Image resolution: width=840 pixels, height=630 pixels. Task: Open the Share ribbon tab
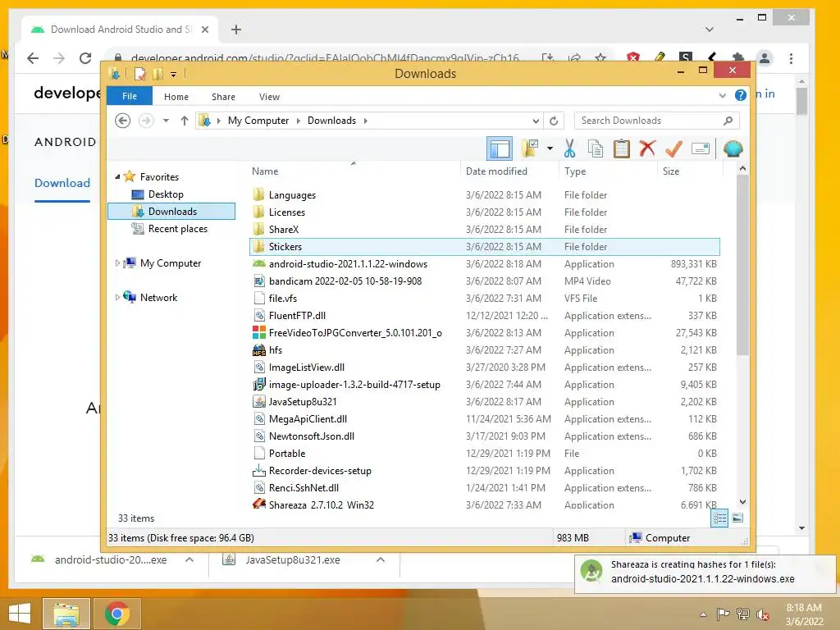coord(223,97)
